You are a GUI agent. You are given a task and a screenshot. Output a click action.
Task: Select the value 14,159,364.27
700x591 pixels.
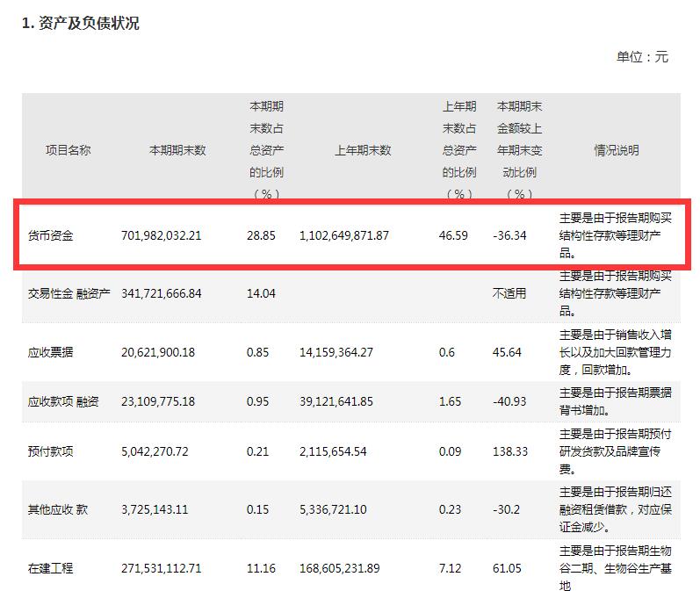coord(336,352)
